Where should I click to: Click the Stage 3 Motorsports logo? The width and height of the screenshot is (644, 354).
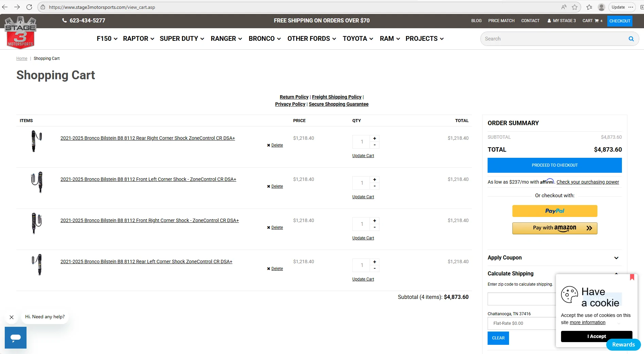pyautogui.click(x=20, y=33)
